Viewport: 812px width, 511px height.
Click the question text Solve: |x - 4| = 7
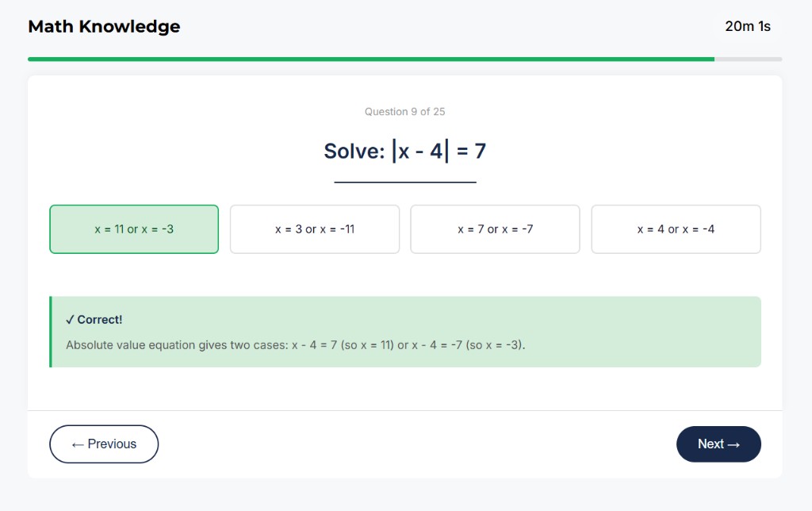click(x=405, y=151)
